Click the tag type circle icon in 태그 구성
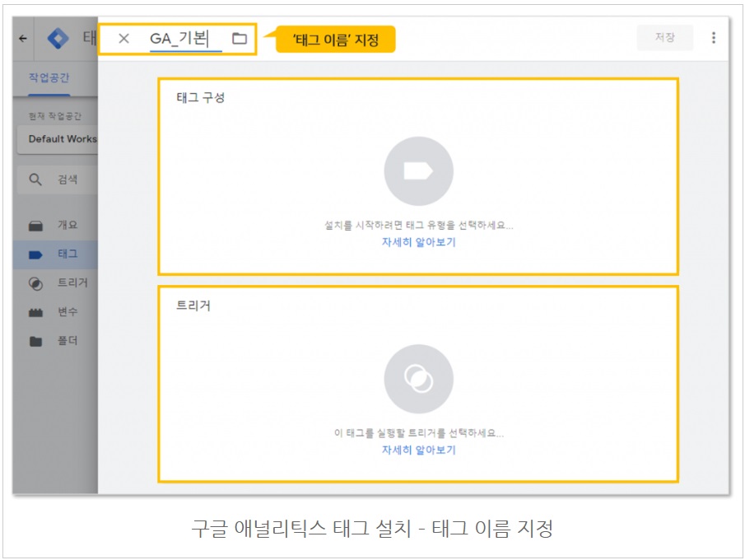745x560 pixels. [x=418, y=171]
